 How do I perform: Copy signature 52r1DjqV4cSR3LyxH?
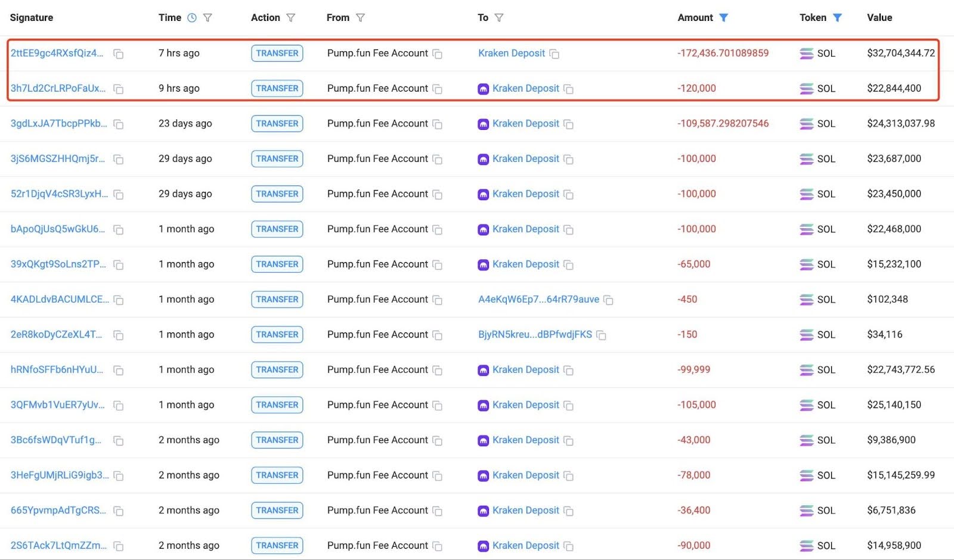click(119, 195)
